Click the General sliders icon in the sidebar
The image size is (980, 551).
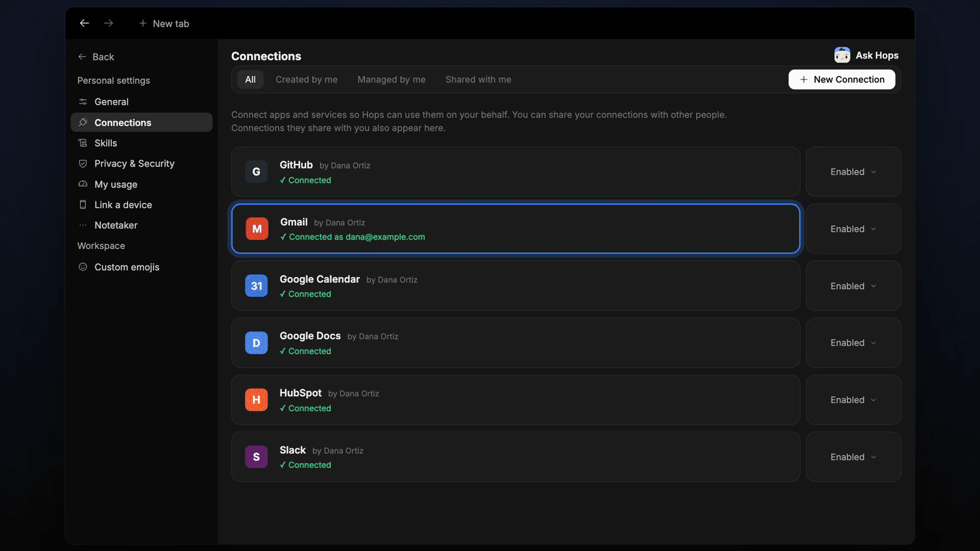pyautogui.click(x=83, y=101)
